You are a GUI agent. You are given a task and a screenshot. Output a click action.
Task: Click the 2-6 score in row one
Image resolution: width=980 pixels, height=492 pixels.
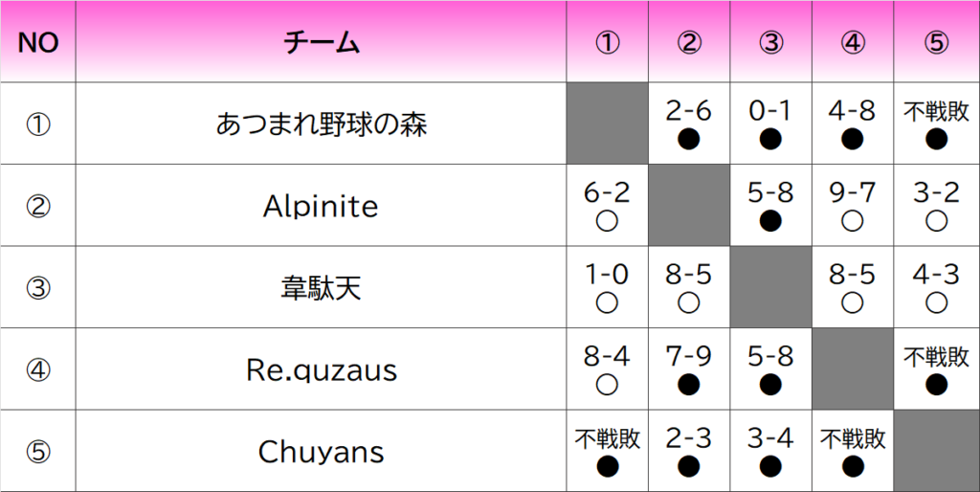pos(689,111)
